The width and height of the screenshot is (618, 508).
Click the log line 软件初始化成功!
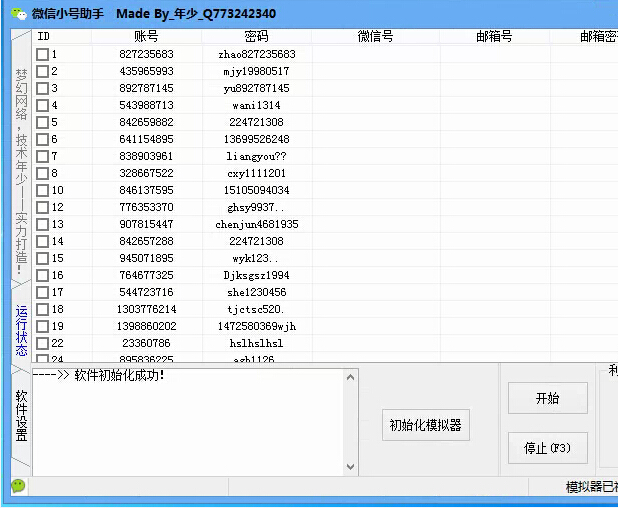coord(120,375)
